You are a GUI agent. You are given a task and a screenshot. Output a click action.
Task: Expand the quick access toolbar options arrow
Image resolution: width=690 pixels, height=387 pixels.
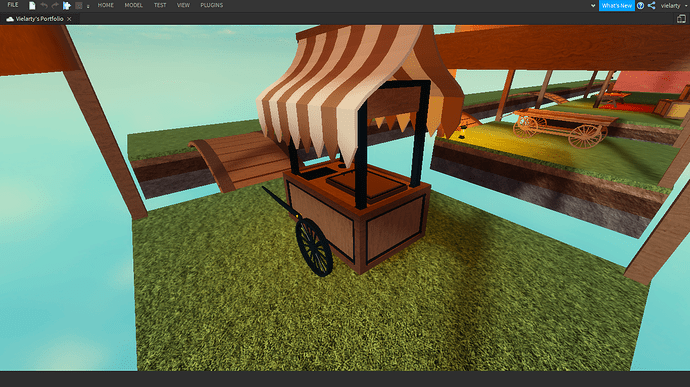pos(88,6)
